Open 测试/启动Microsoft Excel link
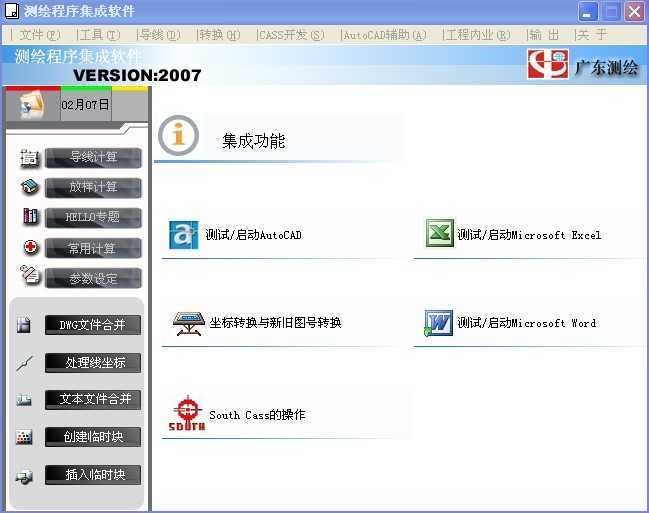The height and width of the screenshot is (513, 649). [x=529, y=235]
